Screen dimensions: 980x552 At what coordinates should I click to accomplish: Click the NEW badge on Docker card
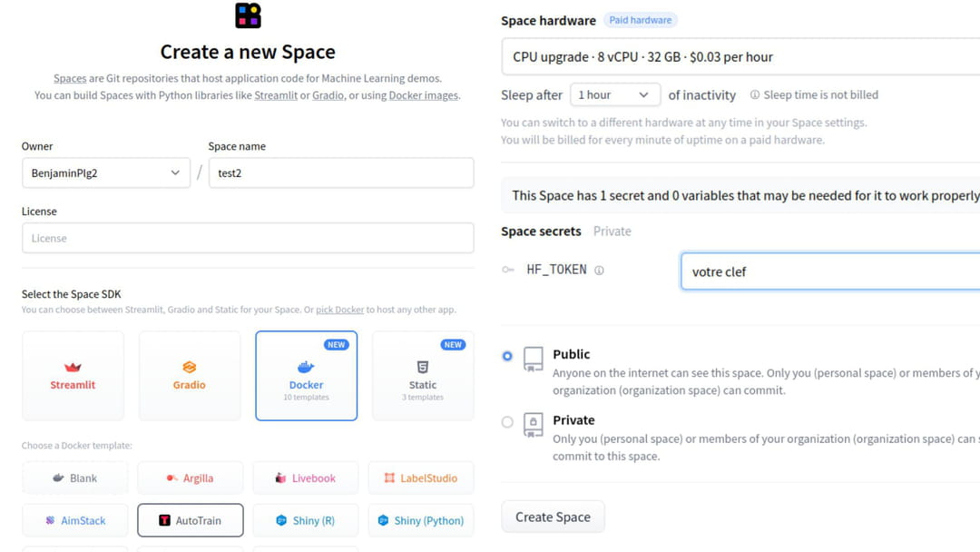[x=337, y=344]
